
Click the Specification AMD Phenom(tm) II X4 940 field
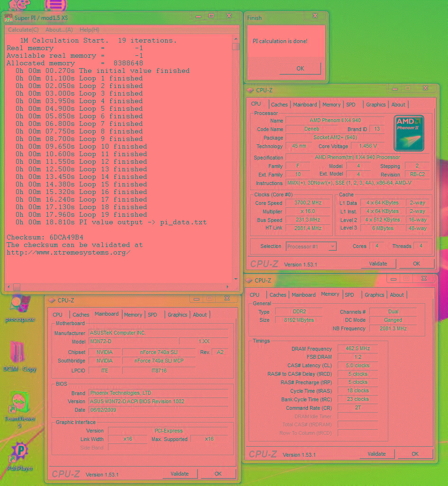click(358, 158)
